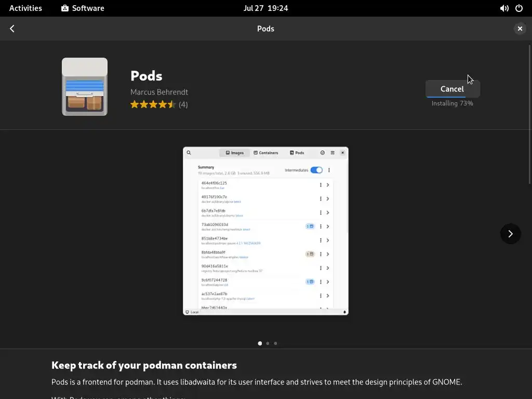Viewport: 532px width, 399px height.
Task: Select the third carousel dot indicator
Action: coord(275,343)
